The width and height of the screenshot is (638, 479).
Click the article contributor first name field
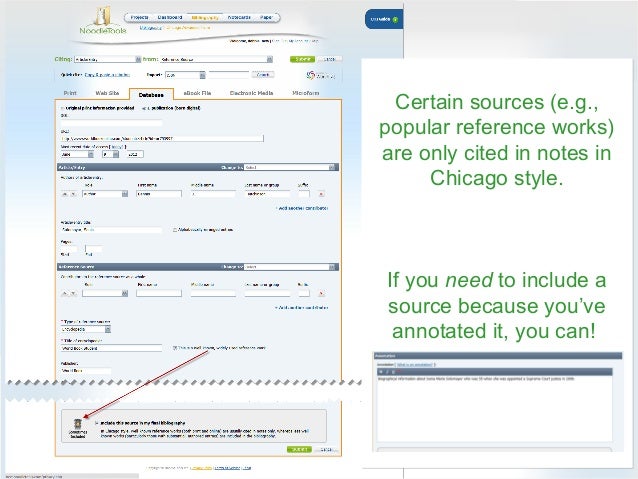coord(159,194)
